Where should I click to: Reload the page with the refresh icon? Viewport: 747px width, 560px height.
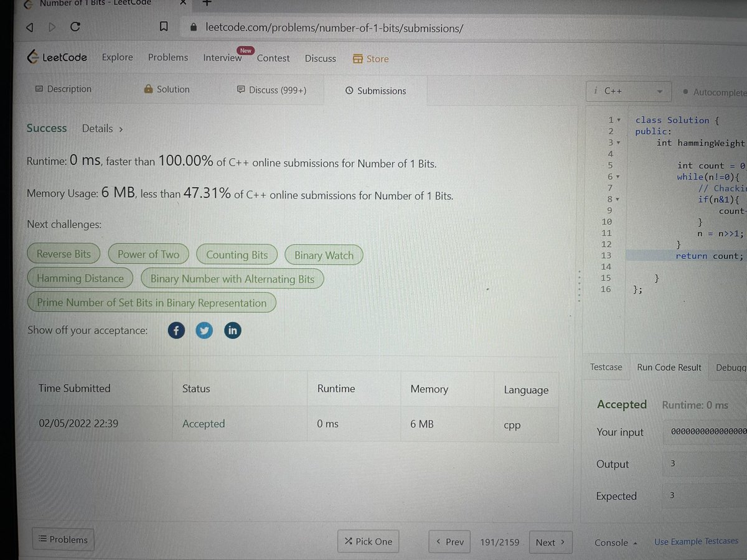[75, 27]
